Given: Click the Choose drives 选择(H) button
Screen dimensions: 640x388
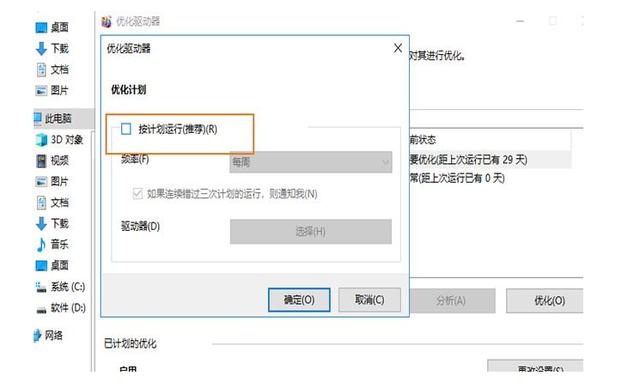Looking at the screenshot, I should [311, 232].
